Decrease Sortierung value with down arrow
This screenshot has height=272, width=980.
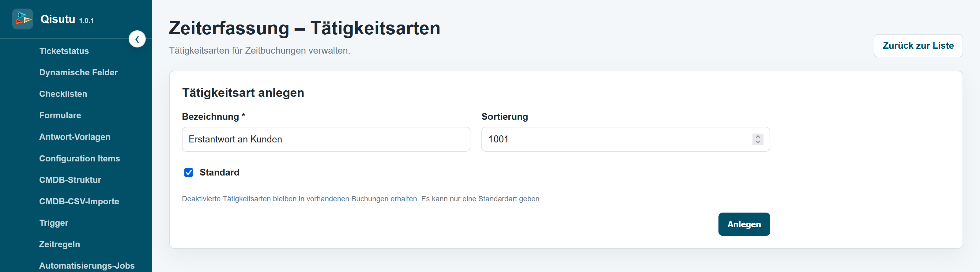[x=757, y=142]
